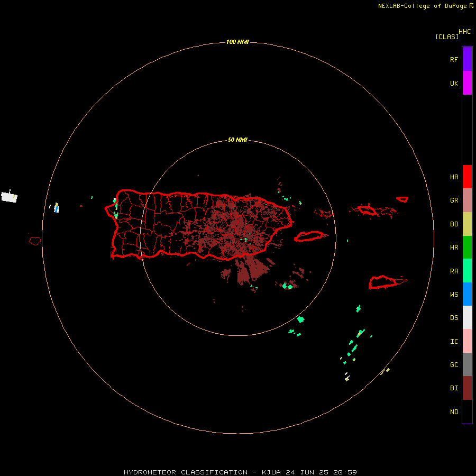Viewport: 476px width, 476px height.
Task: Click the GR legend label
Action: click(454, 200)
